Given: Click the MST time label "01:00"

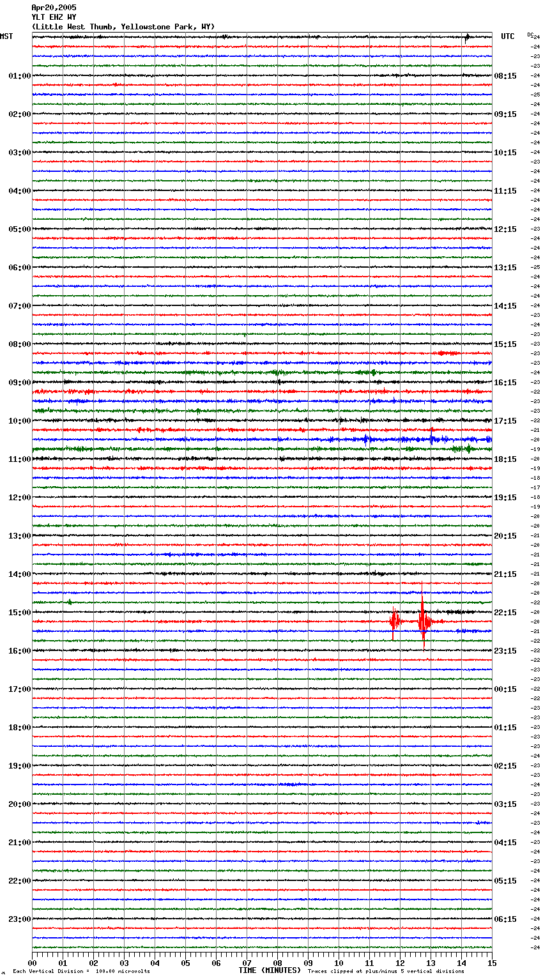Looking at the screenshot, I should tap(20, 76).
